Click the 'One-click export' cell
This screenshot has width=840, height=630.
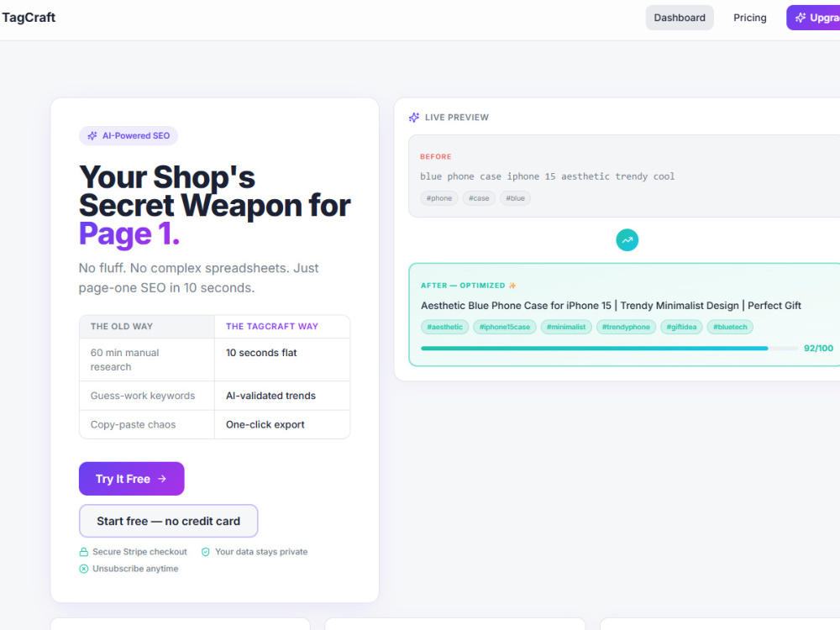[x=282, y=424]
